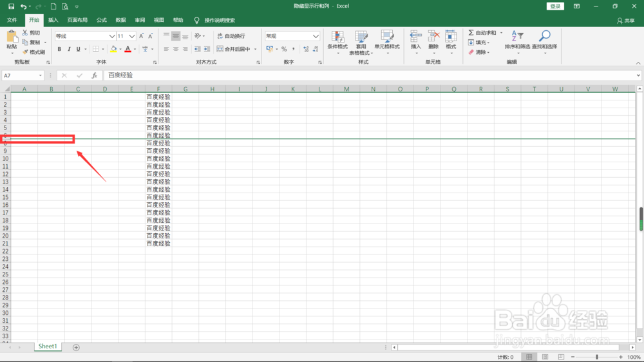Switch to the View (视图) tab
Screen dimensions: 644x362
tap(158, 20)
